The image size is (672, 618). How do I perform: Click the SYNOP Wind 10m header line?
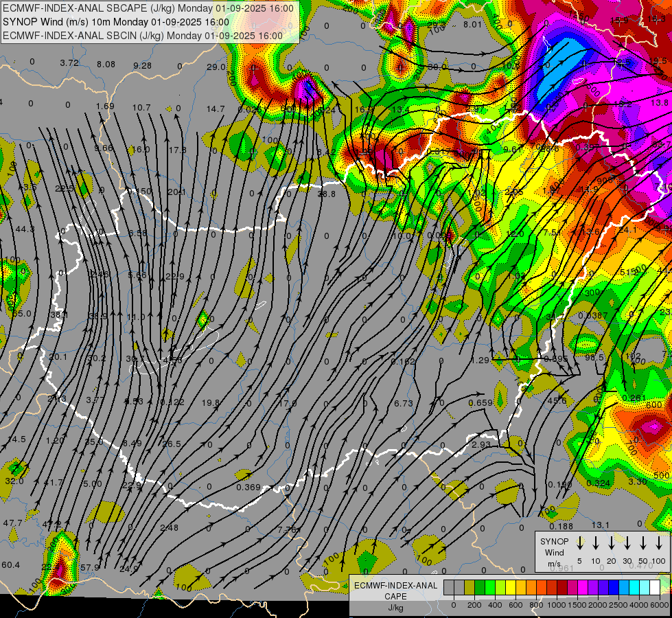coord(116,22)
